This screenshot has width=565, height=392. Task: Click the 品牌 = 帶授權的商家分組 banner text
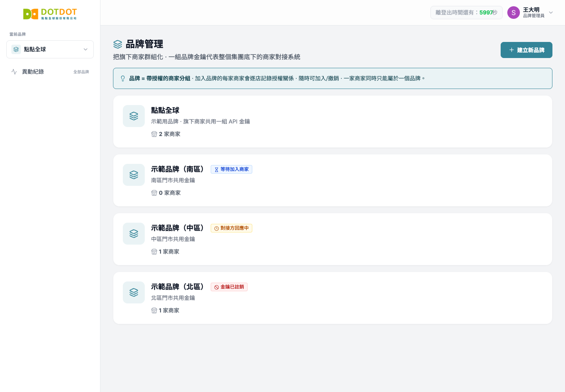[160, 78]
